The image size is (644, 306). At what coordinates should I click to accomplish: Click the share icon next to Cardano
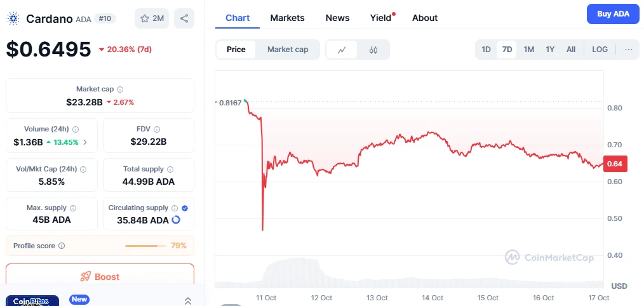coord(184,18)
